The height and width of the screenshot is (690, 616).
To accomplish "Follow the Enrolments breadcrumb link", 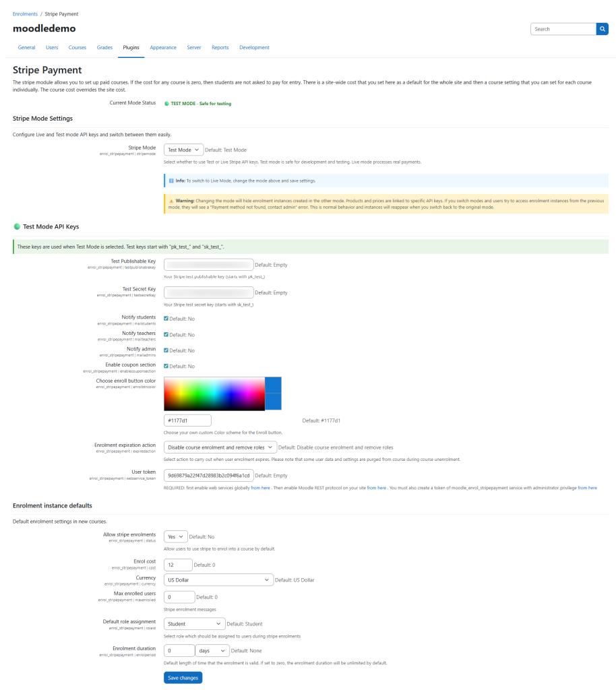I will (x=25, y=13).
